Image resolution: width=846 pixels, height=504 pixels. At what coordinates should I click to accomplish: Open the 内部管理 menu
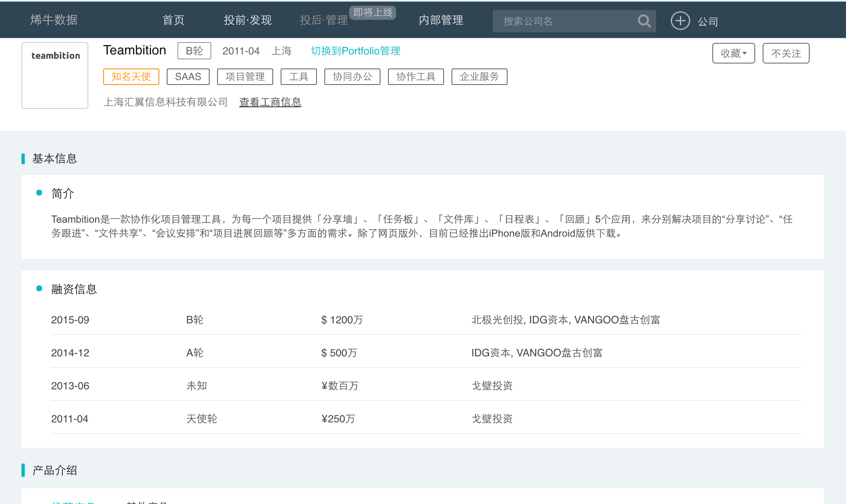(x=441, y=20)
